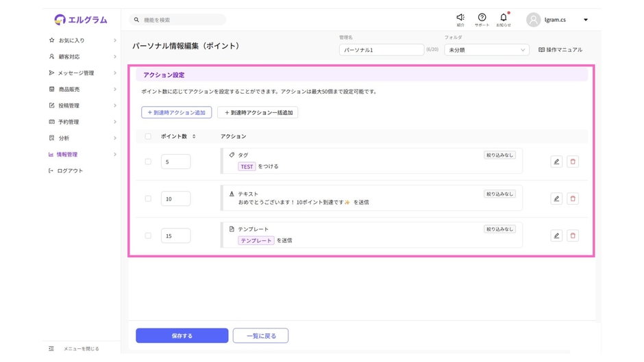Image resolution: width=644 pixels, height=362 pixels.
Task: Click the エルグラム logo
Action: click(81, 20)
